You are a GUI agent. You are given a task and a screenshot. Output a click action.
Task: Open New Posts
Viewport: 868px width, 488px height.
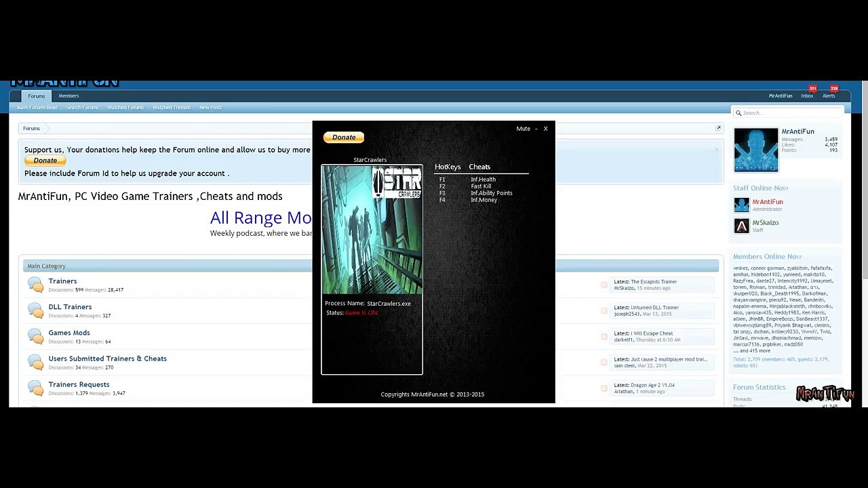tap(210, 108)
